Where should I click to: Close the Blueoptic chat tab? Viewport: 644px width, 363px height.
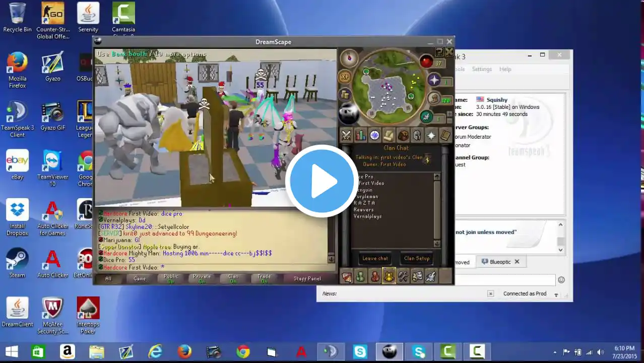(x=517, y=262)
